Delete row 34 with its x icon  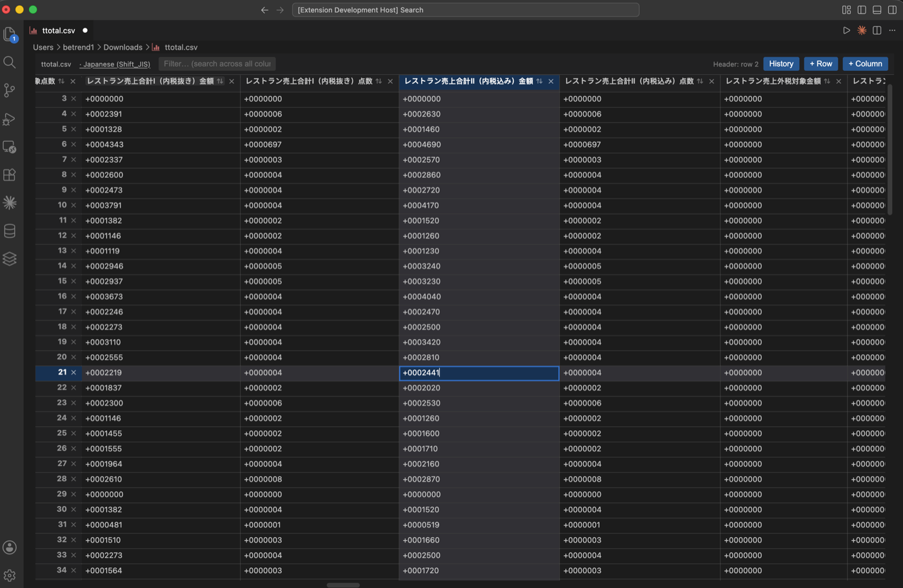click(74, 571)
